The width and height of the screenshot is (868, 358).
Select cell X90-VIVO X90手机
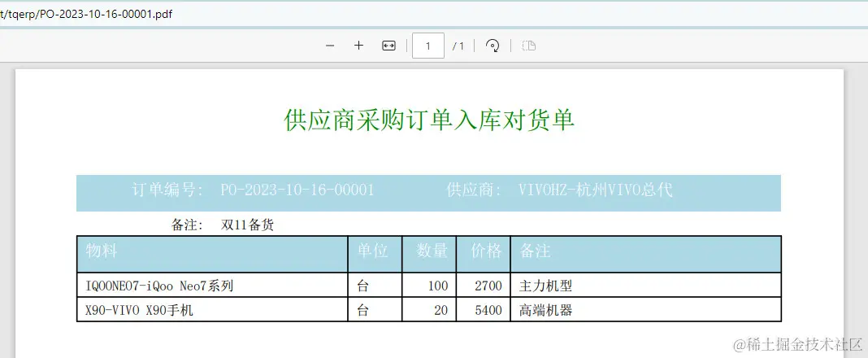[x=212, y=310]
